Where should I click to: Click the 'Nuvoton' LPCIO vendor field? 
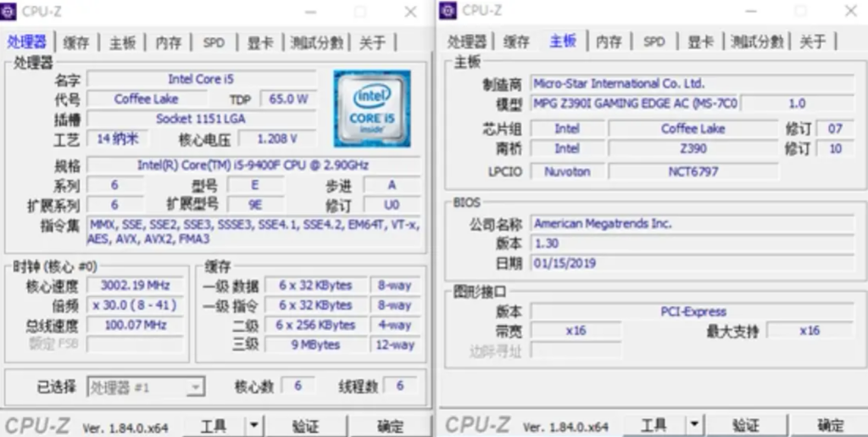tap(567, 171)
